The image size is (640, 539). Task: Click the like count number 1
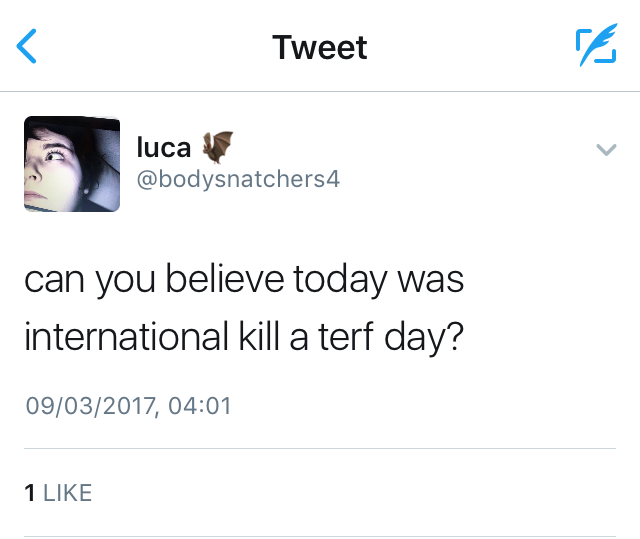[x=30, y=492]
